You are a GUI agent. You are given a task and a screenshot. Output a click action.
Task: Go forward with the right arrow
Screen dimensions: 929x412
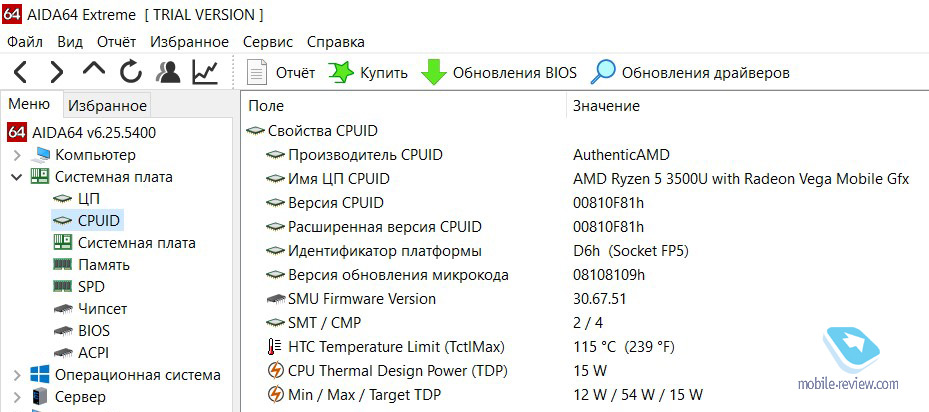click(x=56, y=72)
